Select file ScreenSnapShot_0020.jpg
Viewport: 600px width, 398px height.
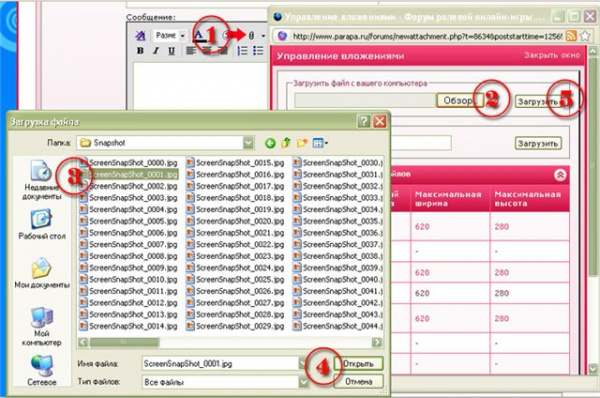236,221
